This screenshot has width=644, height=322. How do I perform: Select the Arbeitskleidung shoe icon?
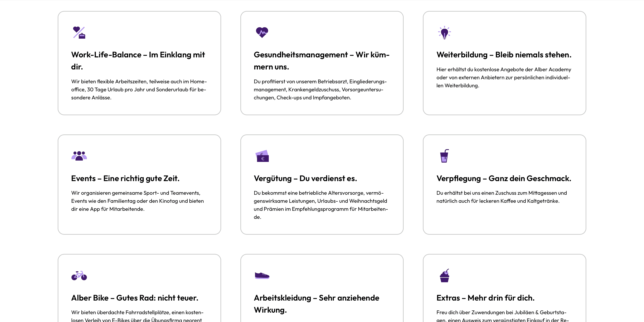coord(261,276)
